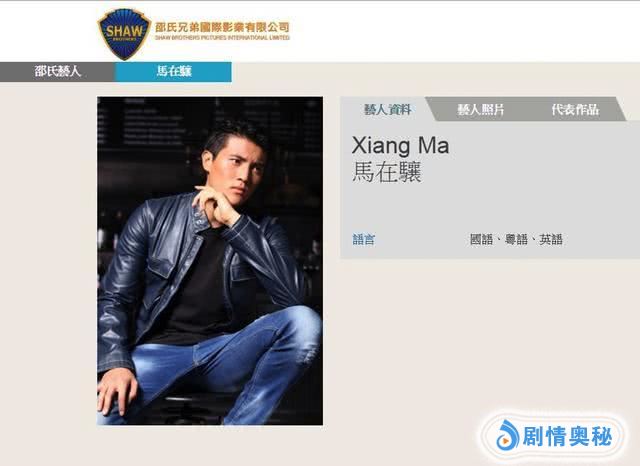
Task: Click the 語言 field label
Action: [363, 239]
